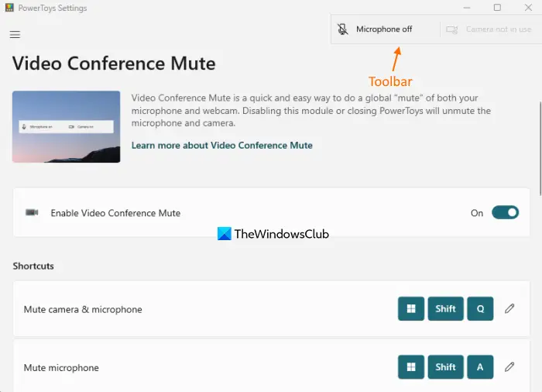Click Windows key of Mute camera & microphone shortcut
The image size is (542, 392).
pos(411,308)
